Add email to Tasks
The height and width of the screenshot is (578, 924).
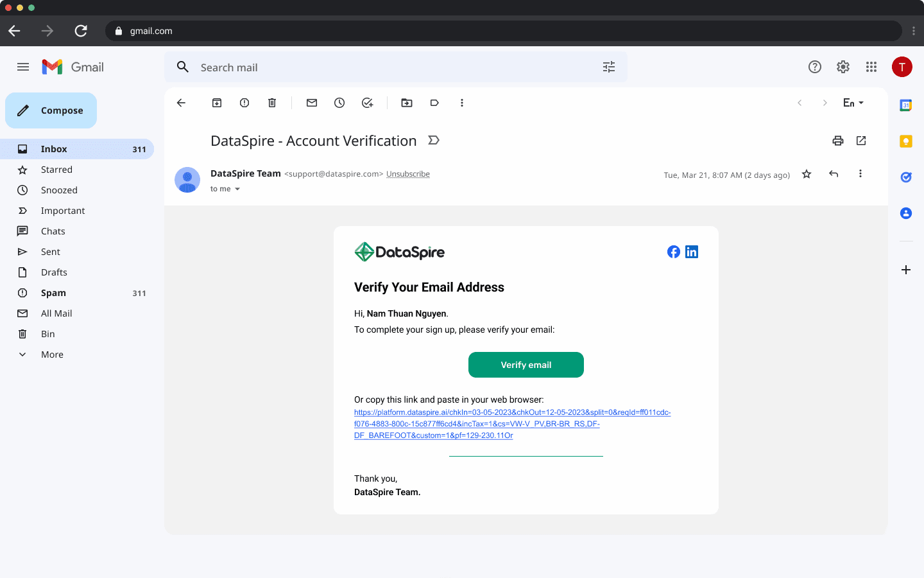[x=367, y=103]
